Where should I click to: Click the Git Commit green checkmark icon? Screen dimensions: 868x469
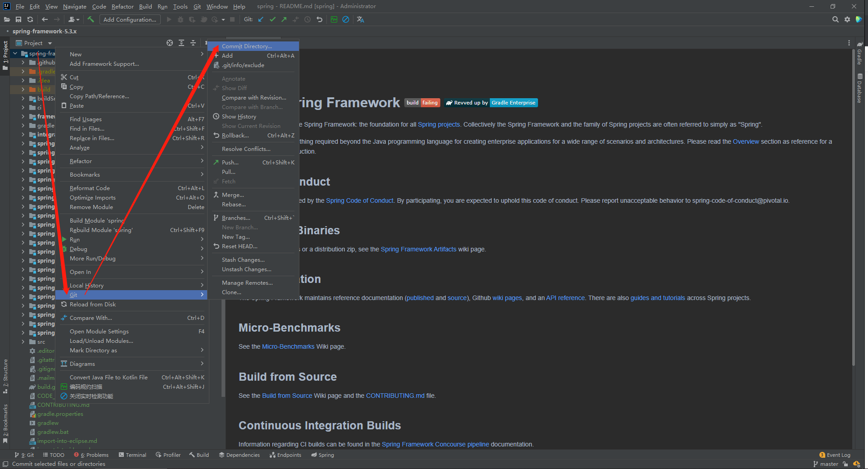(272, 19)
